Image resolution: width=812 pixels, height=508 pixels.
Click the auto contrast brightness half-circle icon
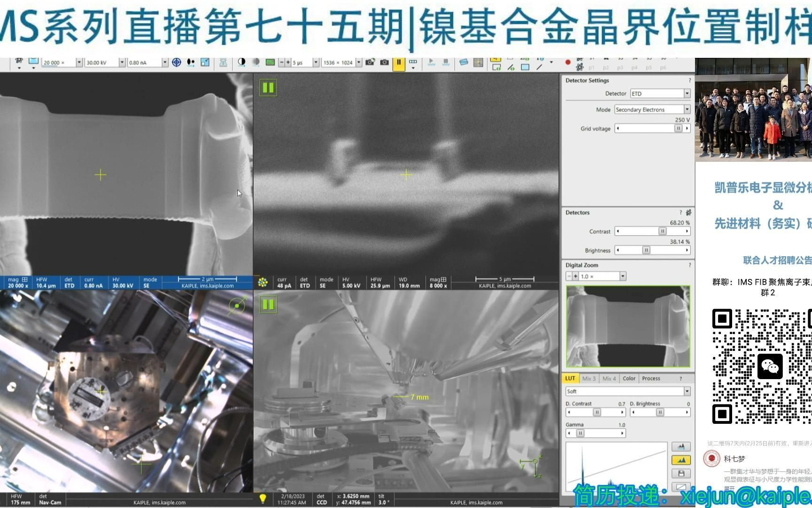point(242,62)
